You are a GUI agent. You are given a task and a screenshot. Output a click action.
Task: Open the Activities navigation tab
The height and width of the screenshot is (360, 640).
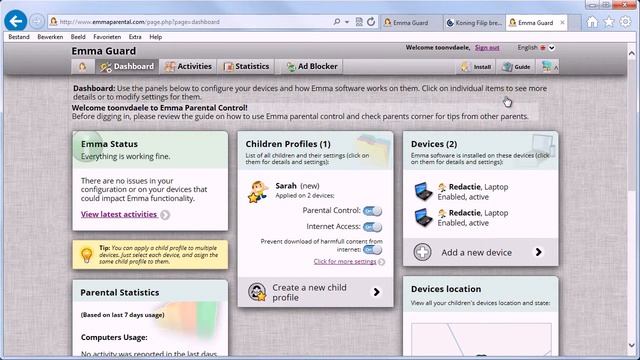pyautogui.click(x=188, y=67)
